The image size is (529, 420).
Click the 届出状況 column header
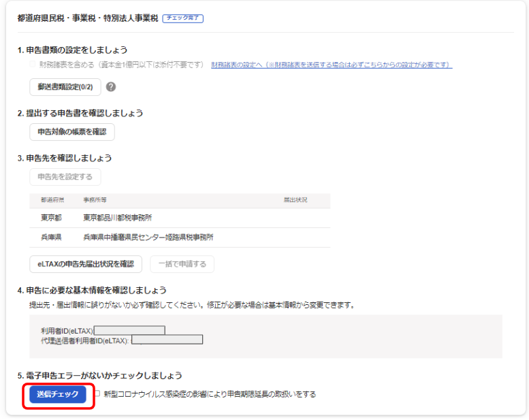click(295, 200)
